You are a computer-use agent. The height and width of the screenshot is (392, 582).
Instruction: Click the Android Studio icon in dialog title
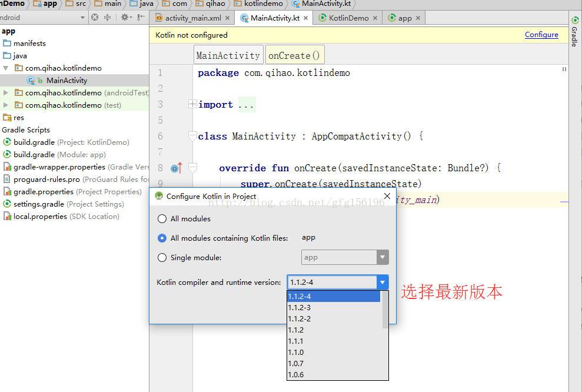159,196
